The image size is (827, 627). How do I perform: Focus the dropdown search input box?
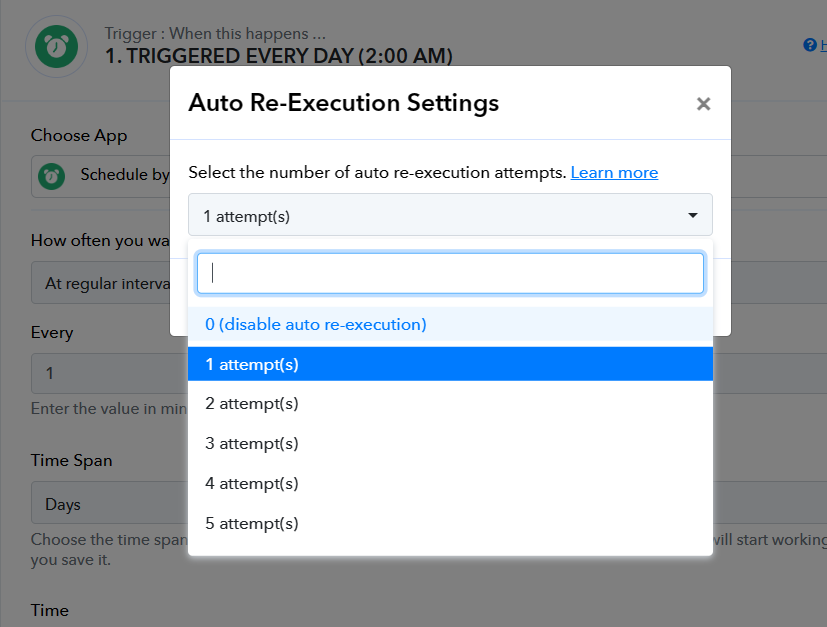450,273
